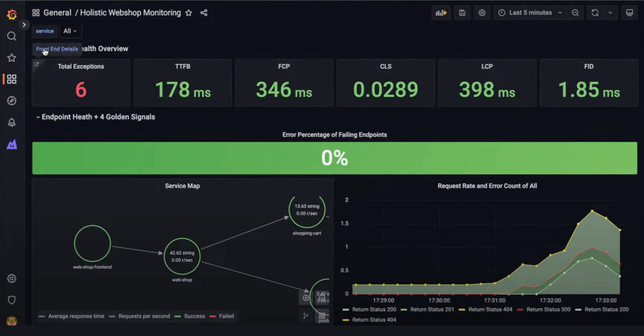Toggle Return Status 500 in the chart legend

pyautogui.click(x=548, y=309)
